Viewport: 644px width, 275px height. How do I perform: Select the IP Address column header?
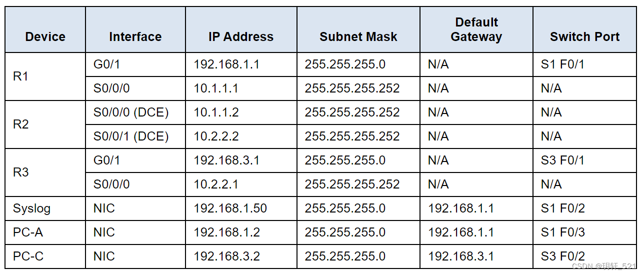pyautogui.click(x=241, y=30)
